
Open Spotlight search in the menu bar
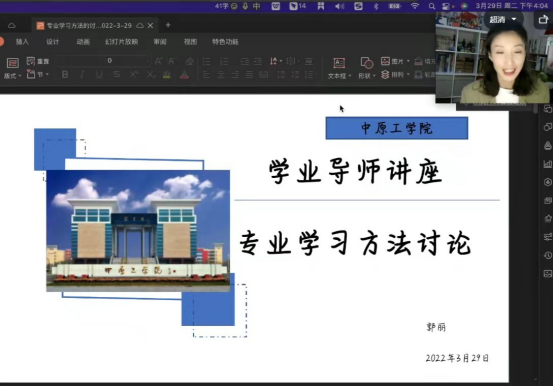pyautogui.click(x=431, y=6)
